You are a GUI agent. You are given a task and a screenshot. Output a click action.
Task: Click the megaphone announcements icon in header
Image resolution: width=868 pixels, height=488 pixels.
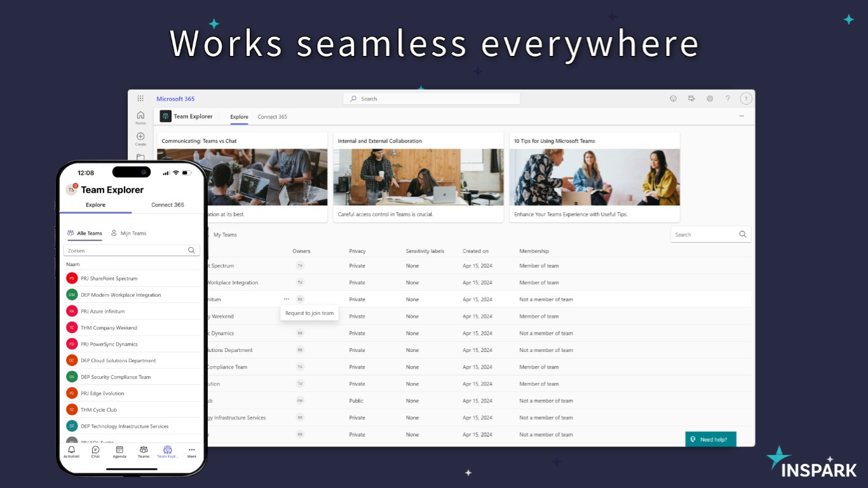click(x=691, y=98)
